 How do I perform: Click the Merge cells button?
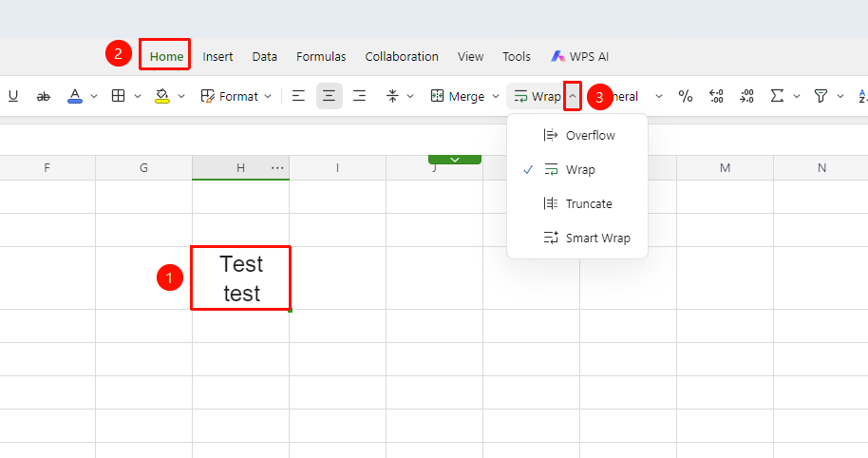[457, 96]
